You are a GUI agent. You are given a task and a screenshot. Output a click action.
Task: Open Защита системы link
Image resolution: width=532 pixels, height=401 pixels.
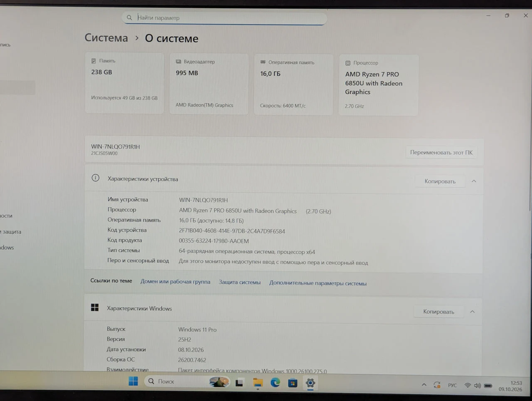pyautogui.click(x=240, y=282)
